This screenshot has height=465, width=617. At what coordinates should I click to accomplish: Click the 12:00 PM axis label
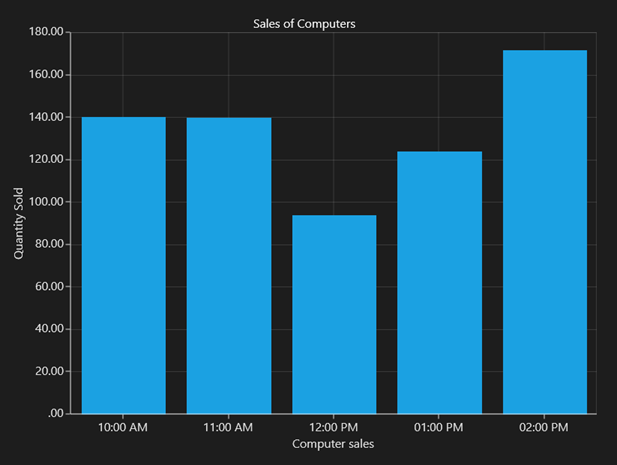[x=334, y=427]
